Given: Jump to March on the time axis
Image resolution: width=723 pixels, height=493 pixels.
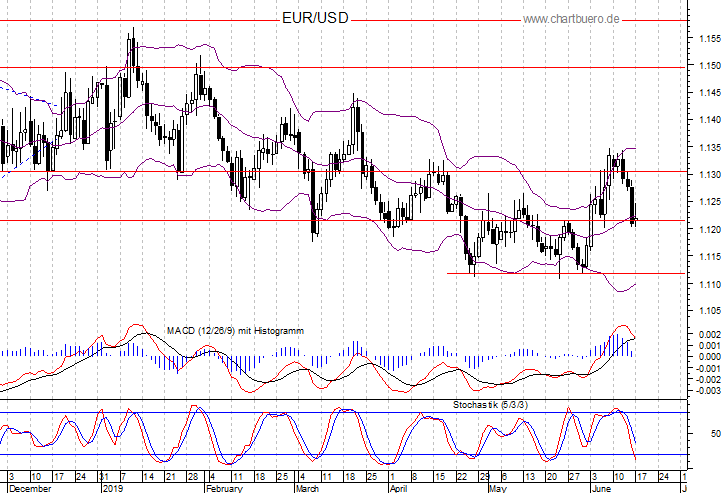Looking at the screenshot, I should pyautogui.click(x=307, y=487).
